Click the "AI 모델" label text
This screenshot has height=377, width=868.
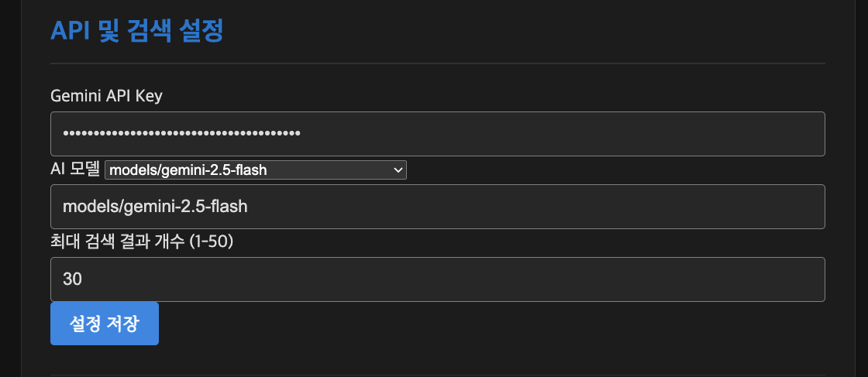74,170
